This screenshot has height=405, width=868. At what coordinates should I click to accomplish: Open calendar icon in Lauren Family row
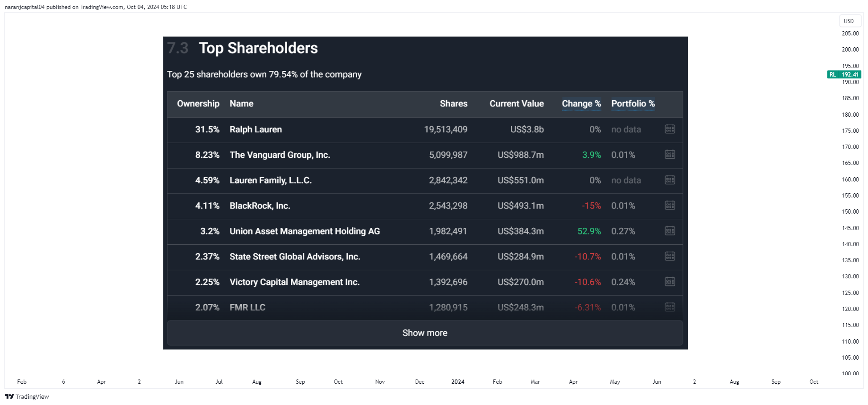(670, 180)
